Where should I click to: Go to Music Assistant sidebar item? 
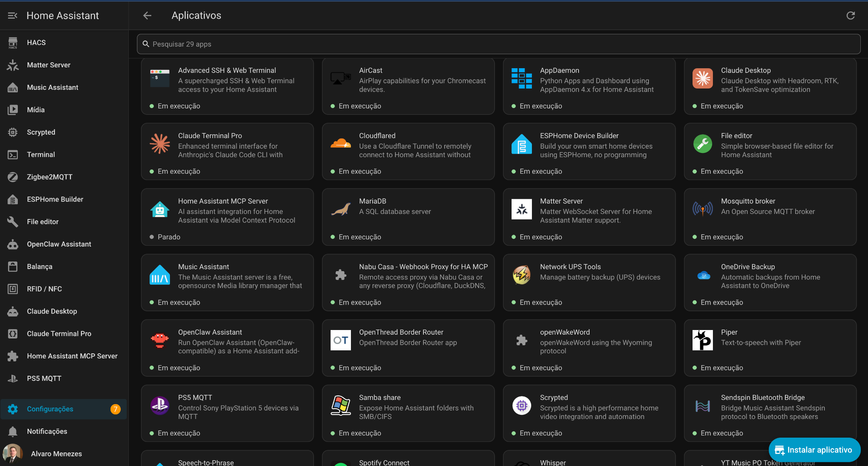click(x=64, y=87)
